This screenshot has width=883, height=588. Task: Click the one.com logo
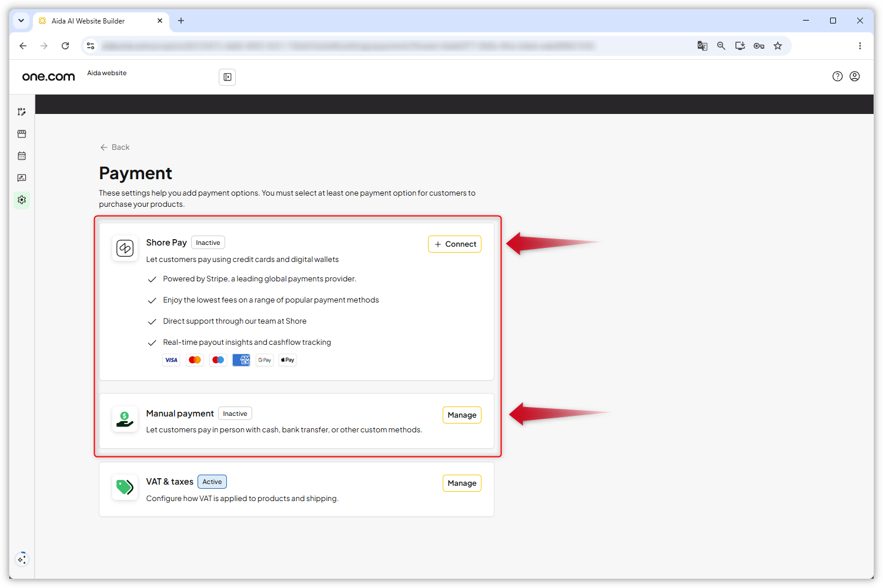tap(49, 76)
